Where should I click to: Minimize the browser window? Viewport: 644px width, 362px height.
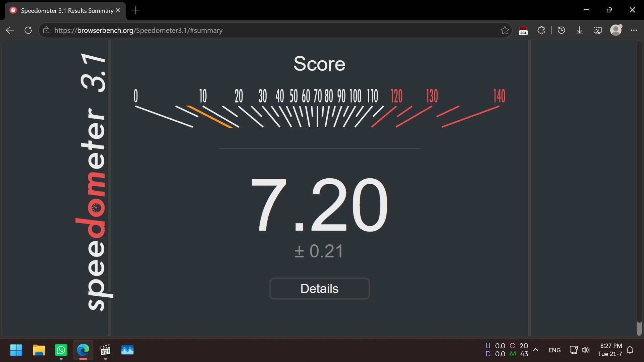(586, 10)
